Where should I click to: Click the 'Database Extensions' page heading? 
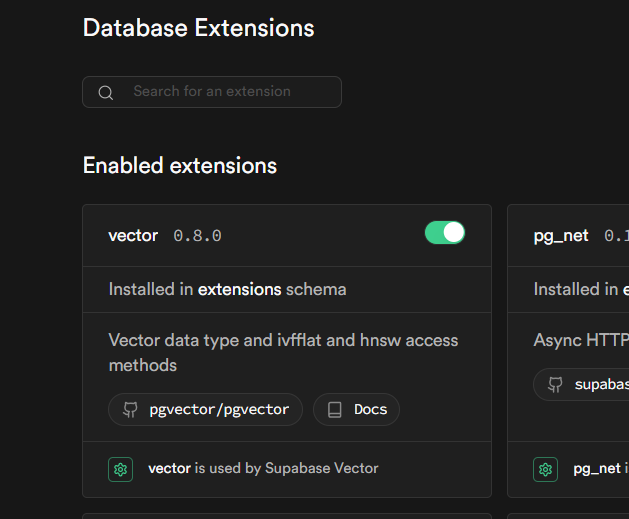198,28
